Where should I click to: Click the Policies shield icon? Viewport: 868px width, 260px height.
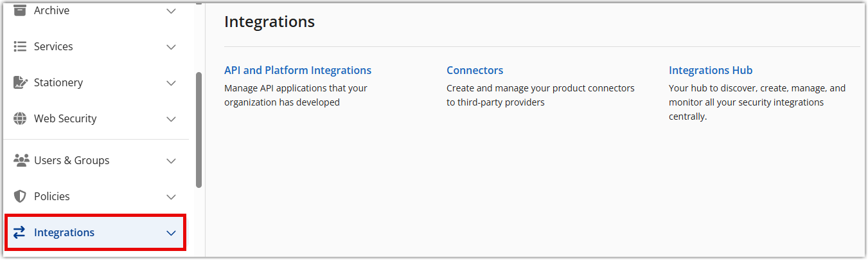[x=20, y=196]
